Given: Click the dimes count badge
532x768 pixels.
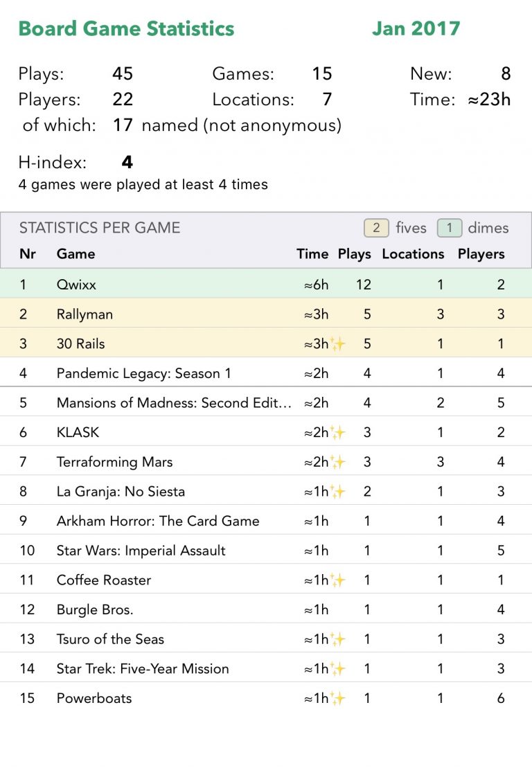Looking at the screenshot, I should (450, 228).
